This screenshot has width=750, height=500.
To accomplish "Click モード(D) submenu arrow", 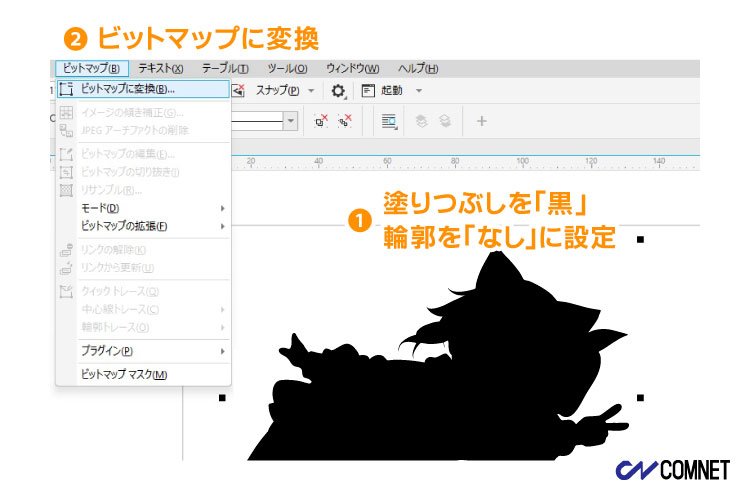I will pyautogui.click(x=222, y=208).
